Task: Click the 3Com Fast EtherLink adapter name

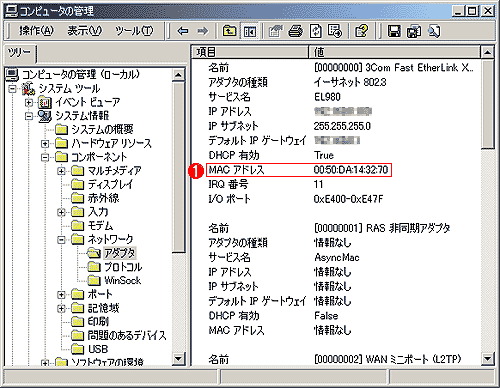Action: pyautogui.click(x=393, y=68)
